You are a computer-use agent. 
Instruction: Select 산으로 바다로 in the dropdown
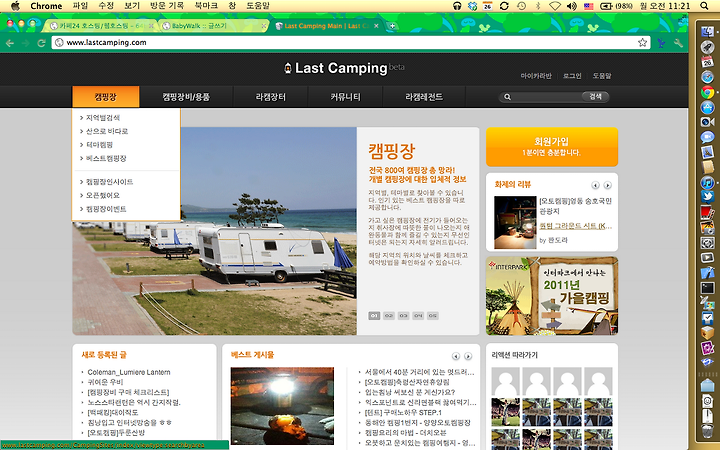pyautogui.click(x=107, y=131)
